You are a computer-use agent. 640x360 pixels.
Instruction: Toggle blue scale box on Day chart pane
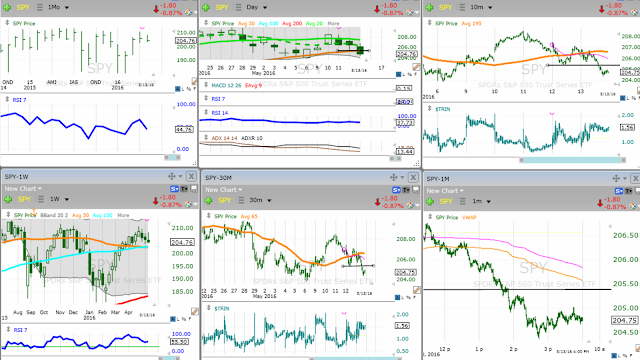tap(398, 74)
